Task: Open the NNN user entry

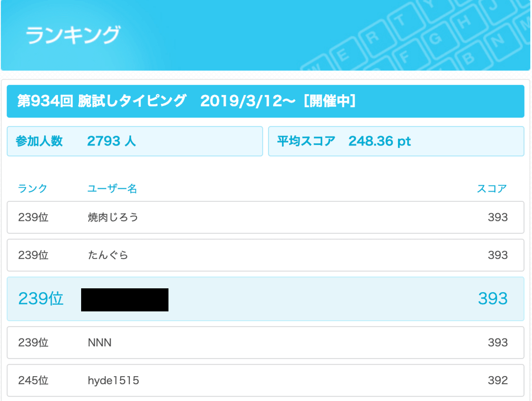Action: [x=100, y=342]
